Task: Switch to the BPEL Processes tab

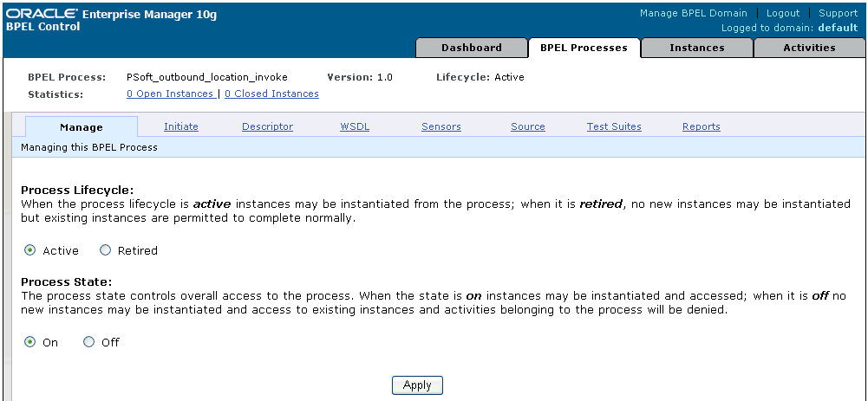Action: pyautogui.click(x=584, y=48)
